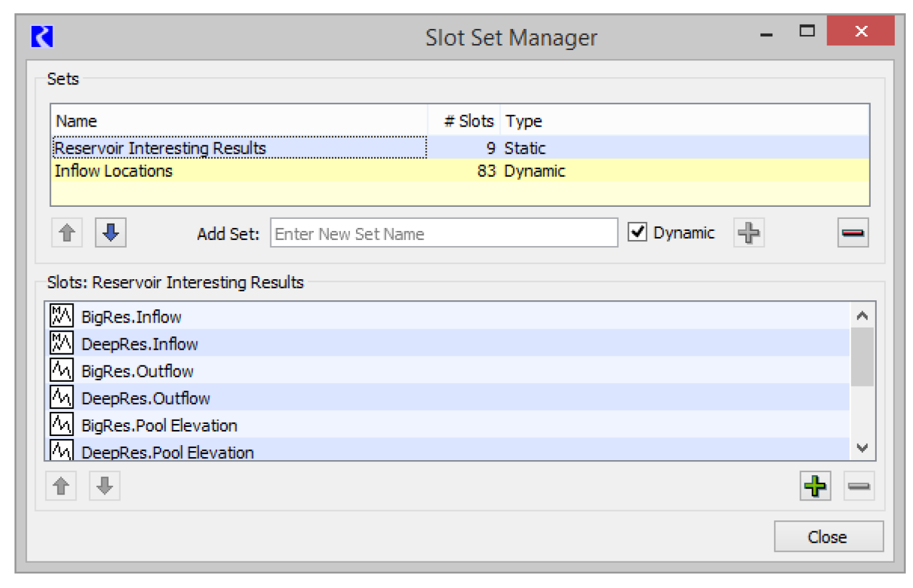The width and height of the screenshot is (913, 588).
Task: Toggle the Dynamic checkbox
Action: click(x=637, y=232)
